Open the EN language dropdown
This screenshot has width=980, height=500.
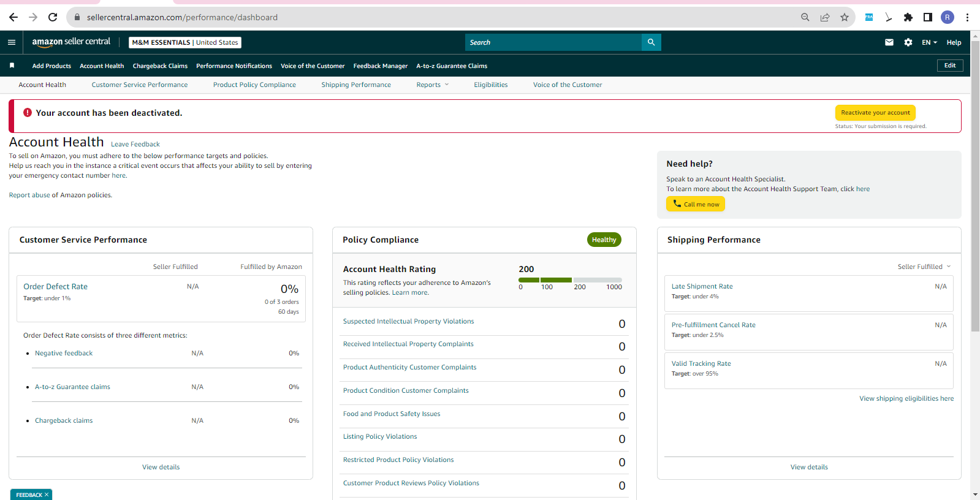[929, 42]
